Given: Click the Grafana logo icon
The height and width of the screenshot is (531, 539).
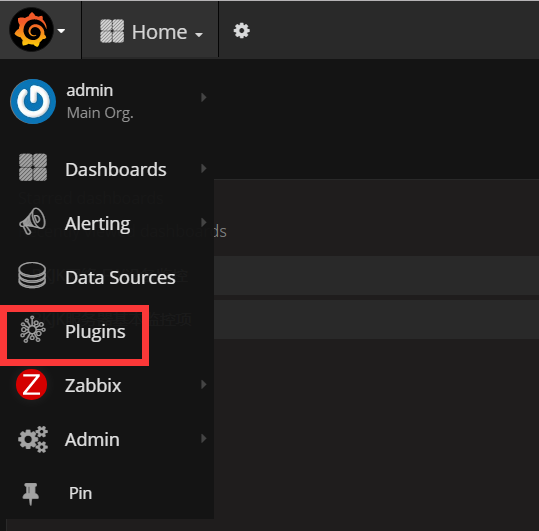Looking at the screenshot, I should (31, 30).
